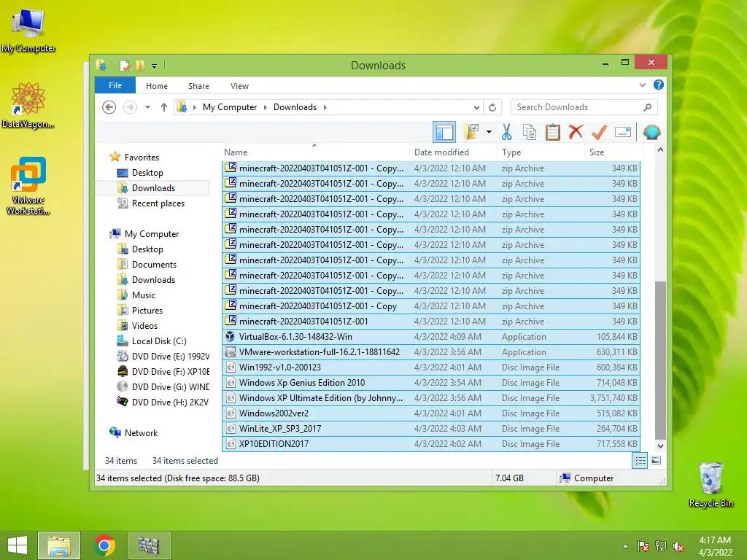
Task: Expand the ribbon with the chevron
Action: [642, 85]
